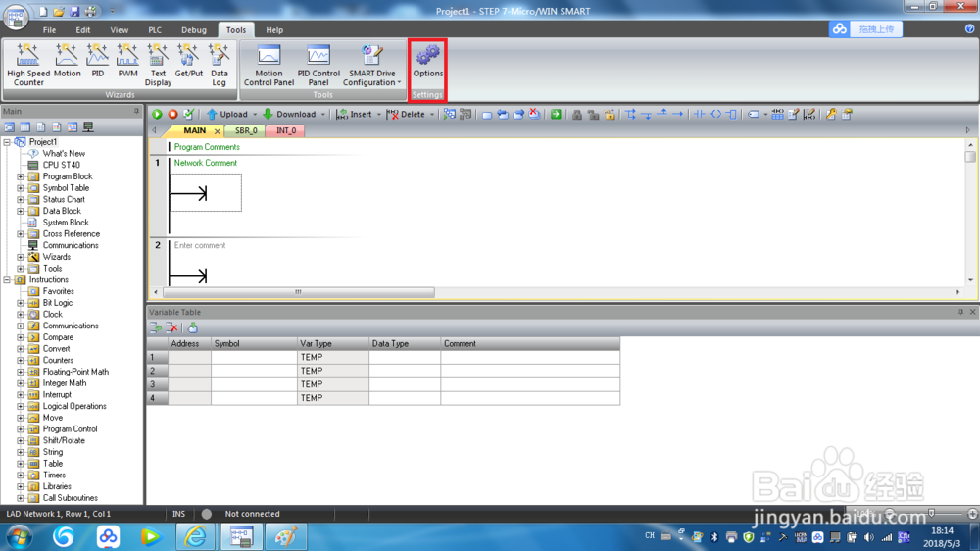Close the MAIN tab

[x=217, y=131]
